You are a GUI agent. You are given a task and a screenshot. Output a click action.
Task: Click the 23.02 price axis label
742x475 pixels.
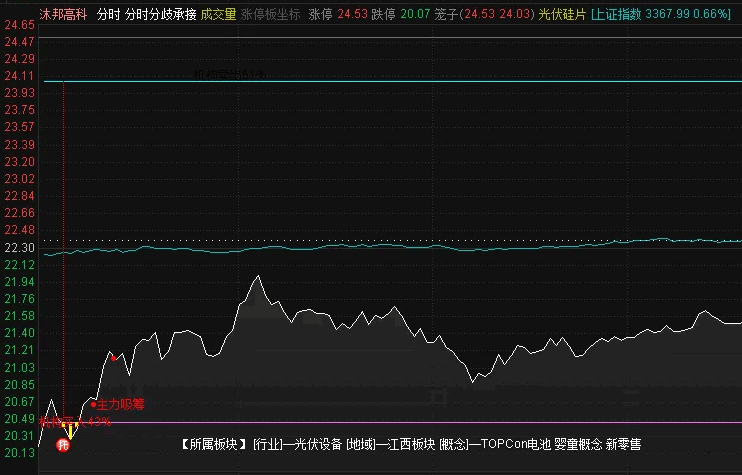(19, 178)
